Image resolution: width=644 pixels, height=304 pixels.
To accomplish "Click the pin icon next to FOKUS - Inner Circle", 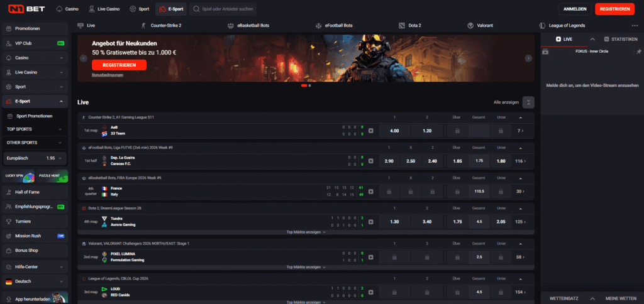I will (x=639, y=52).
